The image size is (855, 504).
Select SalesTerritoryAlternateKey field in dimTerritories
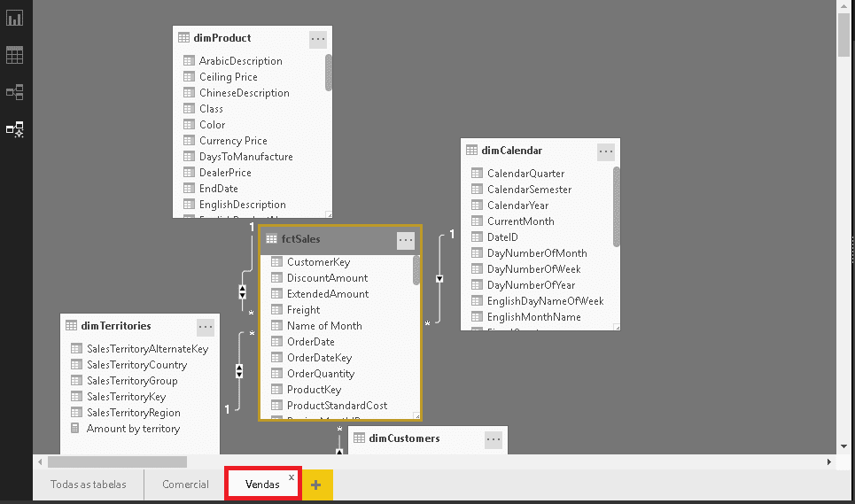(141, 349)
